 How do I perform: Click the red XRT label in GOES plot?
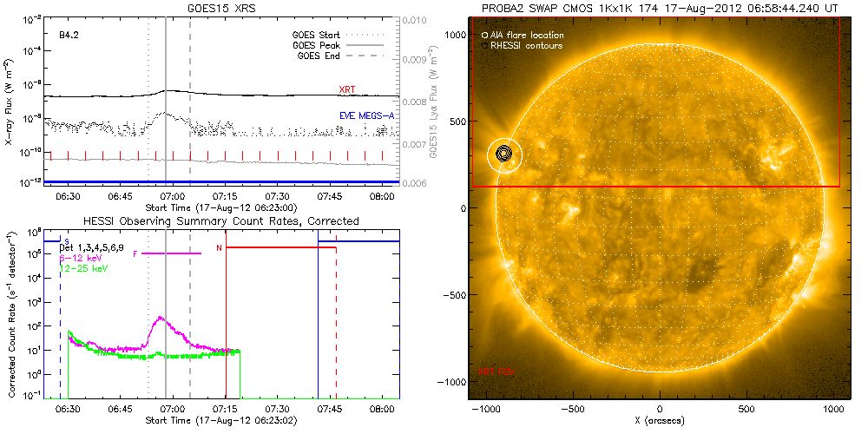coord(347,89)
